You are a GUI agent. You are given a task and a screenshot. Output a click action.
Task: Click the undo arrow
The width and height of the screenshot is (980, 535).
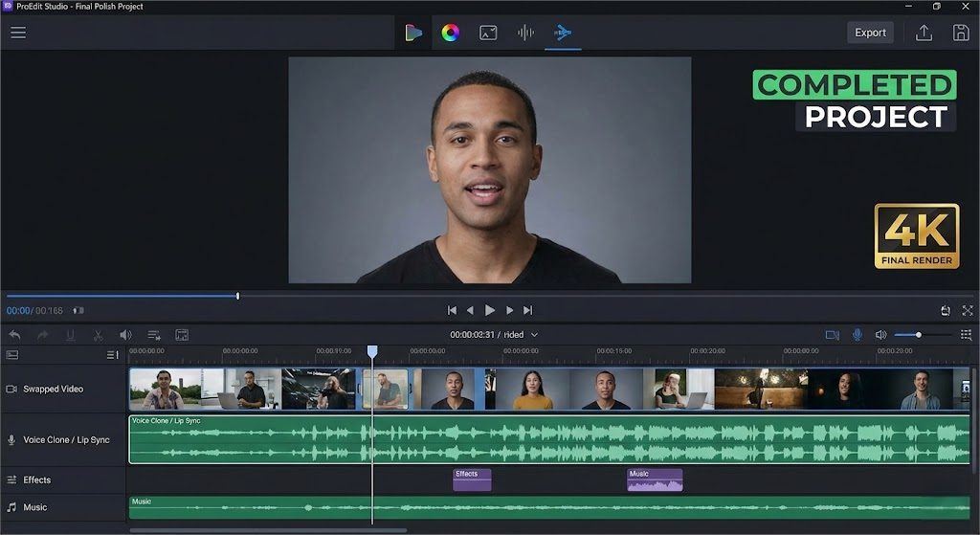(x=14, y=335)
